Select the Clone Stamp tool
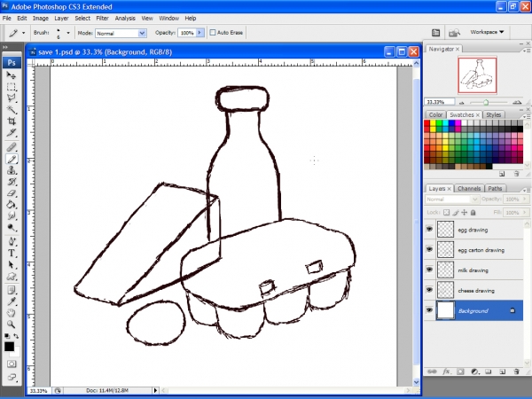 pos(12,170)
